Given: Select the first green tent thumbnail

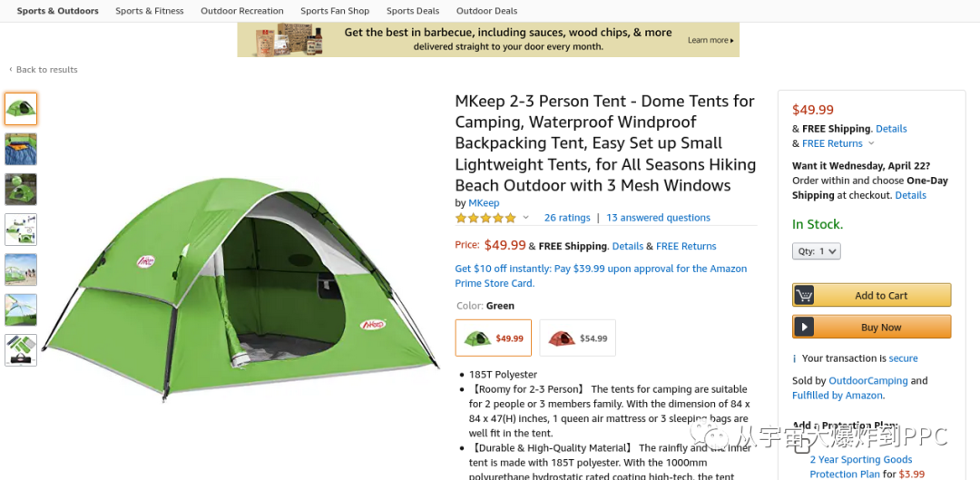Looking at the screenshot, I should coord(21,109).
